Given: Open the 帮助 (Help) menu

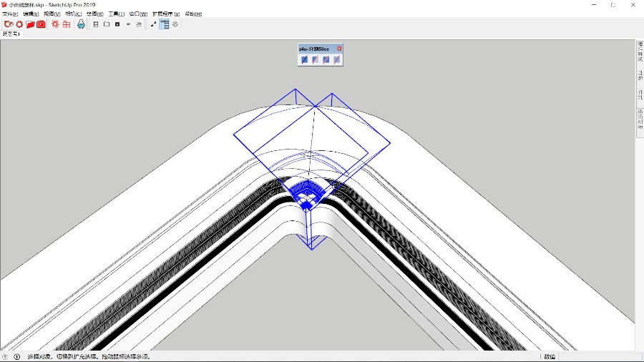Looking at the screenshot, I should [x=193, y=14].
